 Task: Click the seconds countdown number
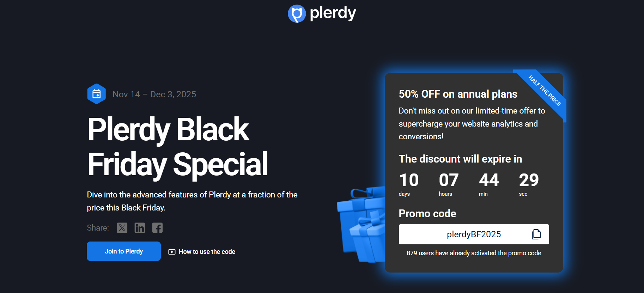(x=529, y=180)
